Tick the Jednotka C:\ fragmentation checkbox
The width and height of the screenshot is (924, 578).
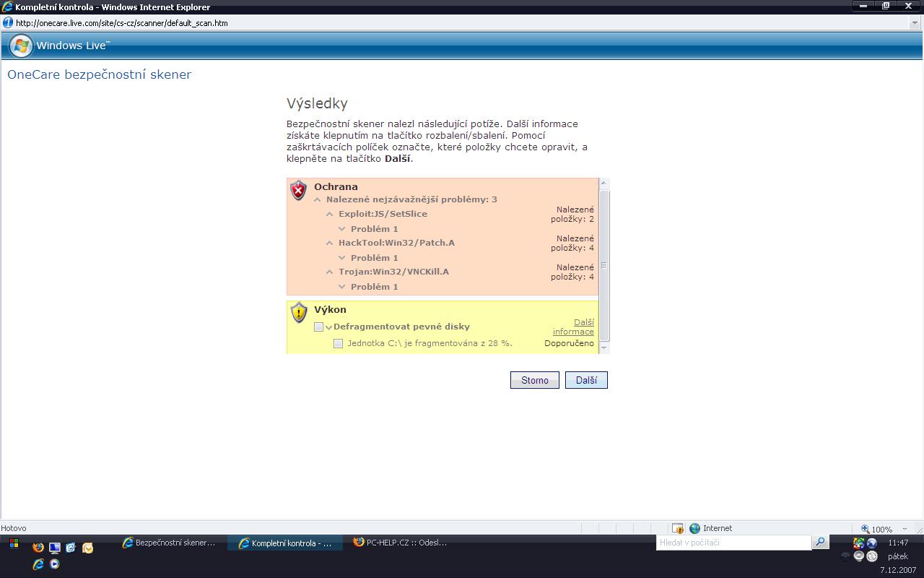click(x=338, y=343)
